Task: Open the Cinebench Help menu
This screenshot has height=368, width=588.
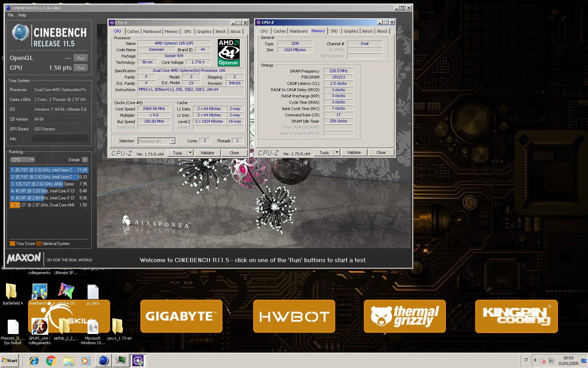Action: coord(22,15)
